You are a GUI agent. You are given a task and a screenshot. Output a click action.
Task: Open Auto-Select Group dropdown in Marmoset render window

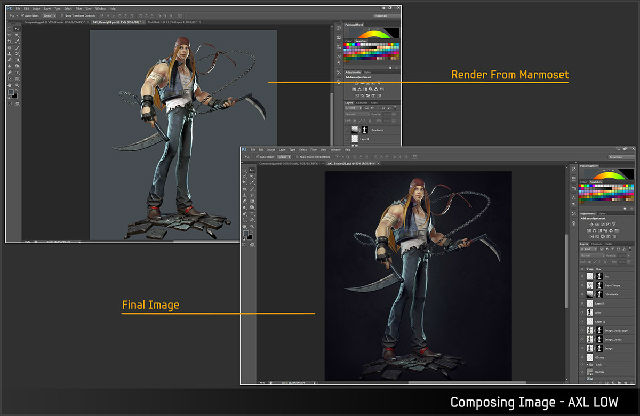click(x=49, y=16)
